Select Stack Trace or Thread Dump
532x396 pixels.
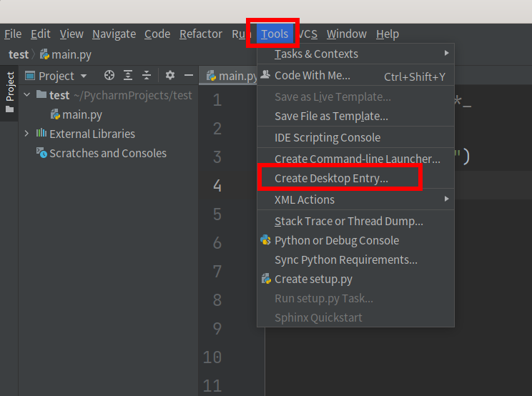pos(355,221)
